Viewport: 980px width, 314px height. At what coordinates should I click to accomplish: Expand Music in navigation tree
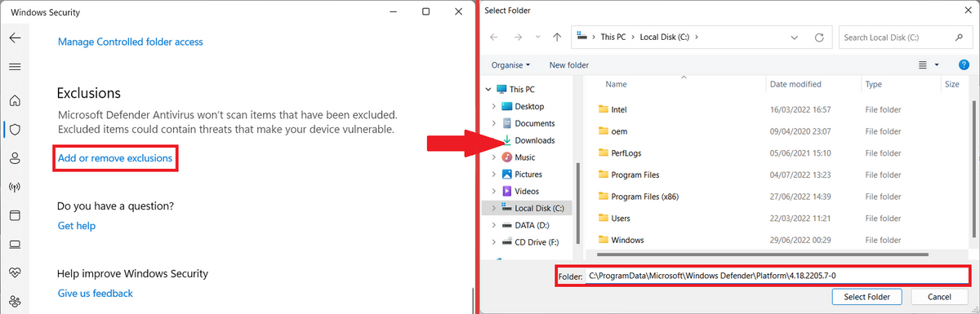[x=494, y=157]
